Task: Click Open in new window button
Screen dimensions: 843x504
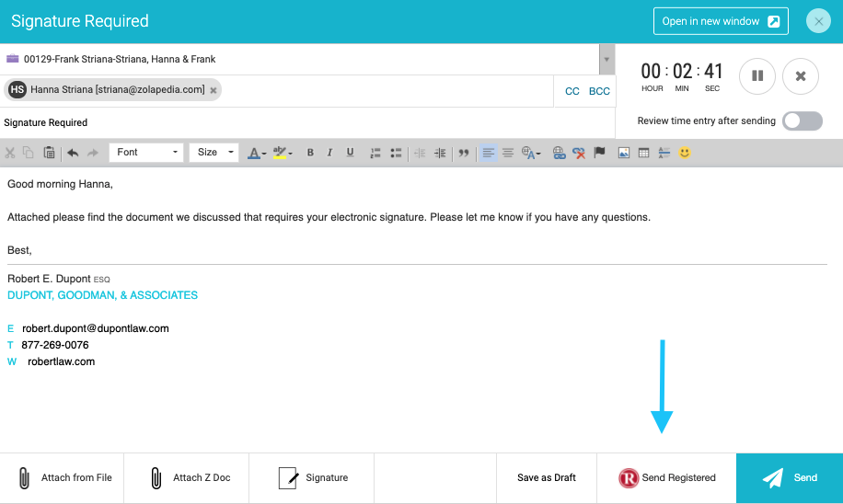Action: point(721,21)
